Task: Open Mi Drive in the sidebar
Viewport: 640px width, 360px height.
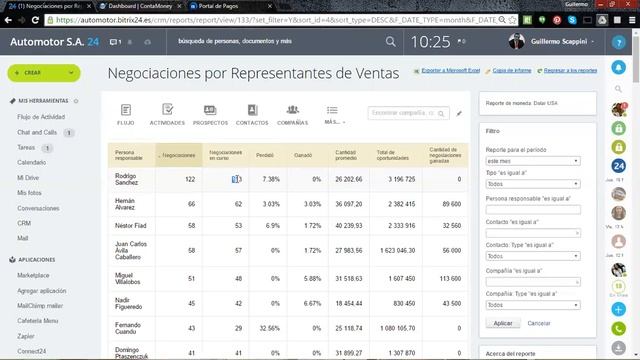Action: (x=28, y=178)
